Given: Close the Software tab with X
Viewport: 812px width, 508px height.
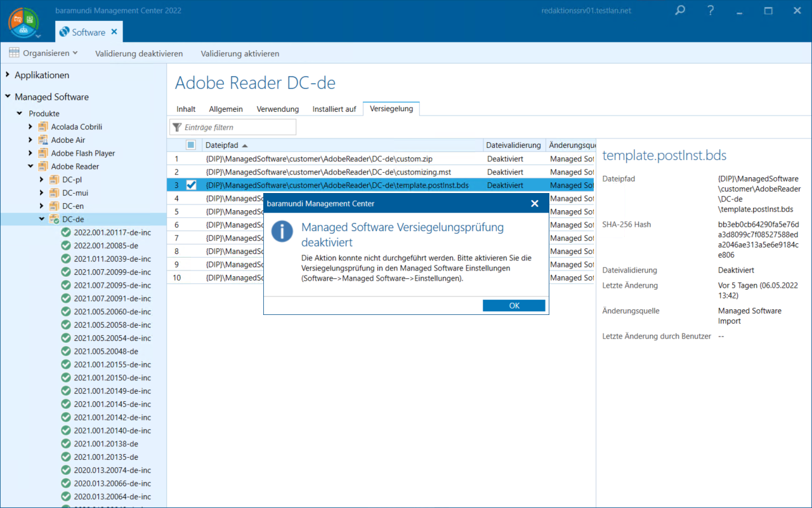Looking at the screenshot, I should (114, 32).
